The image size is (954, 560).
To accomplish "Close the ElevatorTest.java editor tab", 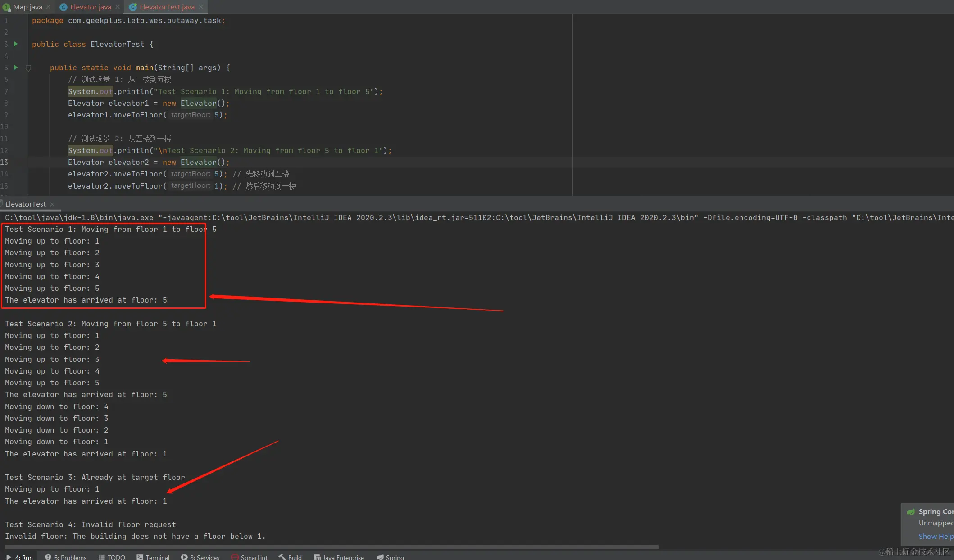I will click(201, 7).
